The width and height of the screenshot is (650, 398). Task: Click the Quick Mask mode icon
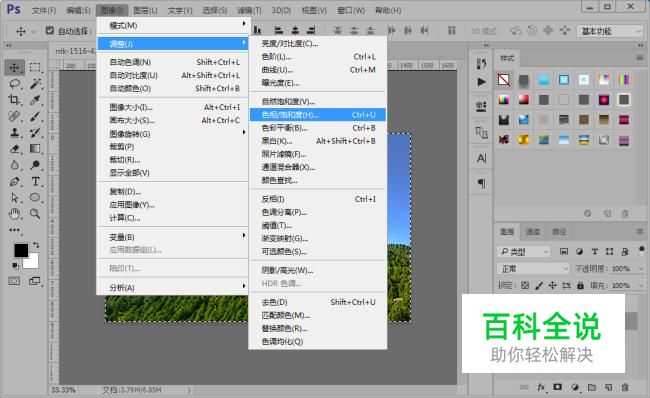tap(15, 281)
